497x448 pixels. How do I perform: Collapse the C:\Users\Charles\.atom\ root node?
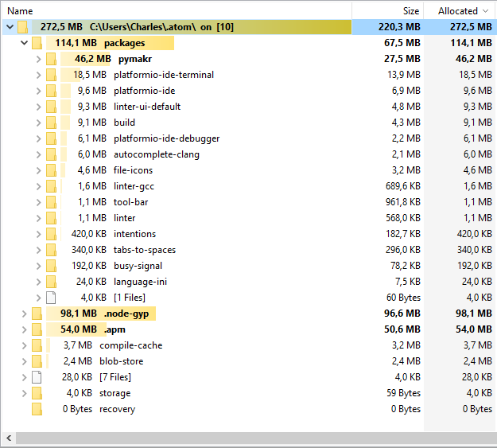point(10,27)
